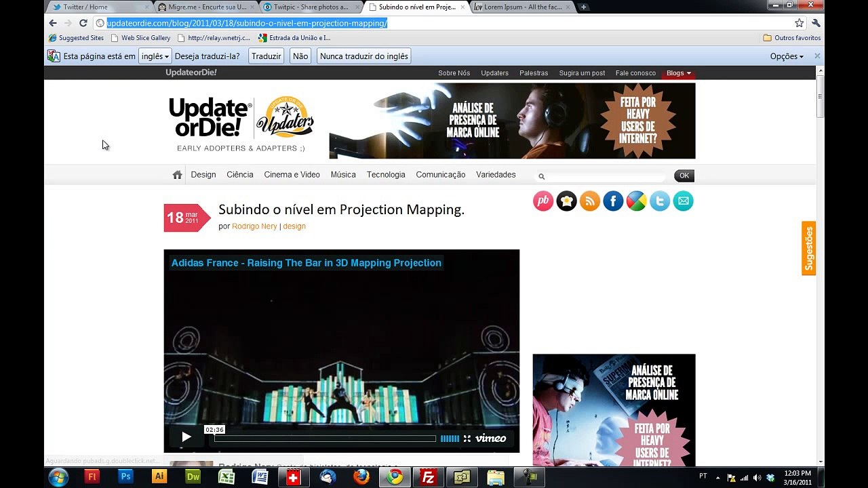This screenshot has width=868, height=488.
Task: Expand the 'Opções' translate options dropdown
Action: (787, 56)
